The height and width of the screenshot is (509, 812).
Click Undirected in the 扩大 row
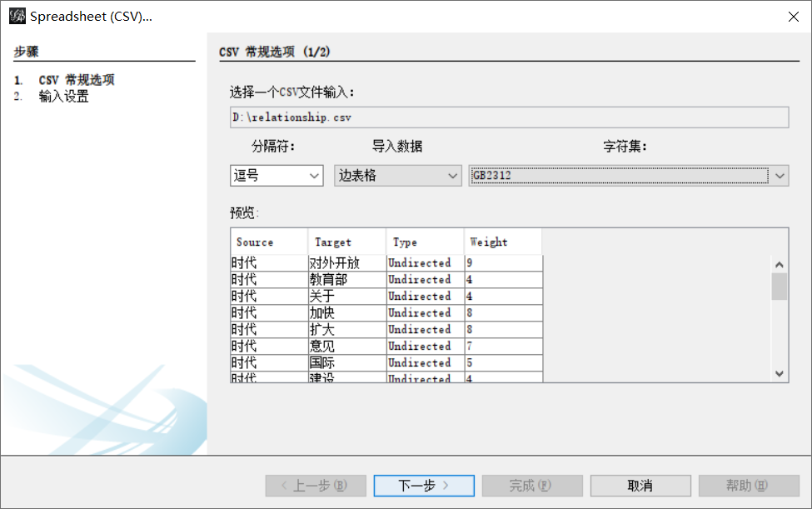click(x=426, y=329)
